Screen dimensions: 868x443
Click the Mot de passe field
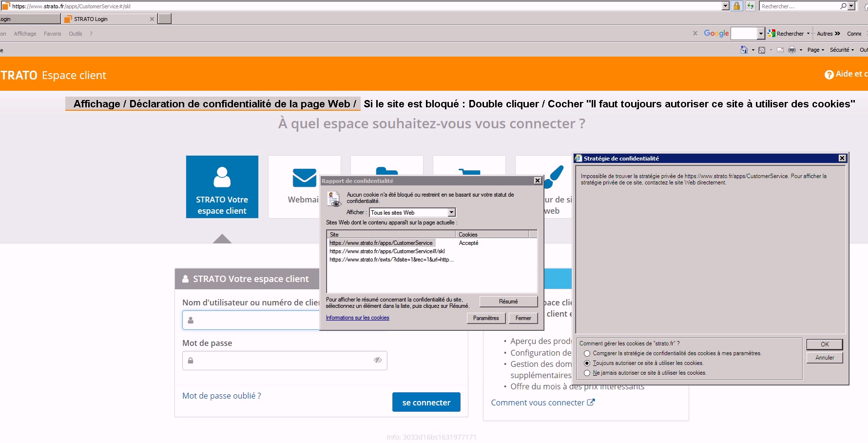285,361
